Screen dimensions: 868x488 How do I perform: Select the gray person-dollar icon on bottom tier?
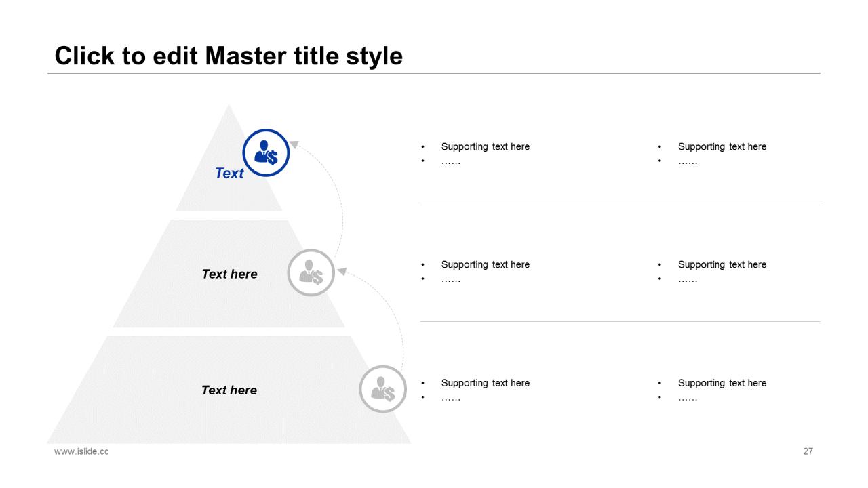(x=382, y=389)
